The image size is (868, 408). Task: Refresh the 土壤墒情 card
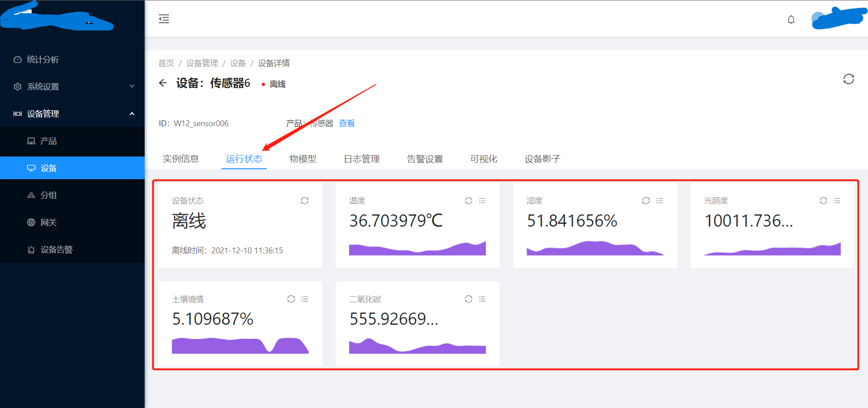point(291,299)
